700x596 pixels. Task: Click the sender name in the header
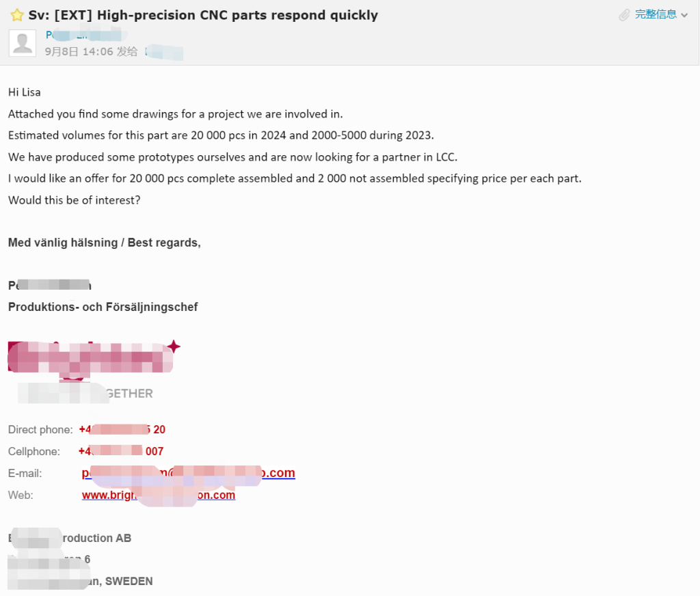[85, 34]
